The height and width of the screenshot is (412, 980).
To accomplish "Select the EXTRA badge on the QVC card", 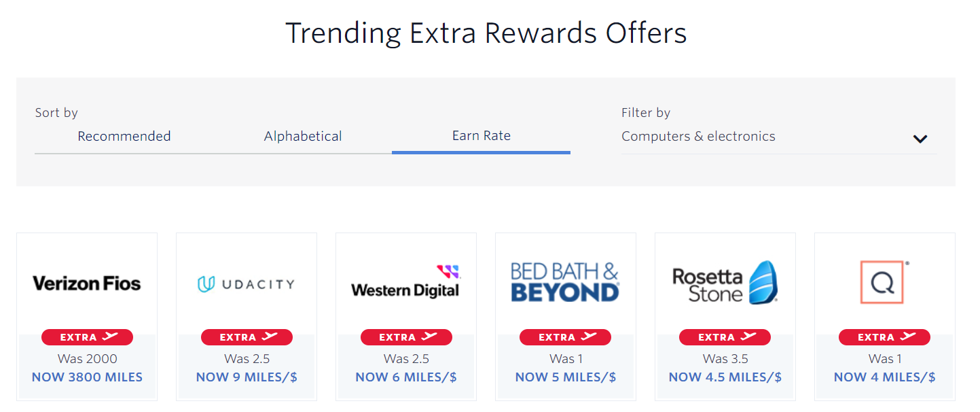I will tap(884, 337).
